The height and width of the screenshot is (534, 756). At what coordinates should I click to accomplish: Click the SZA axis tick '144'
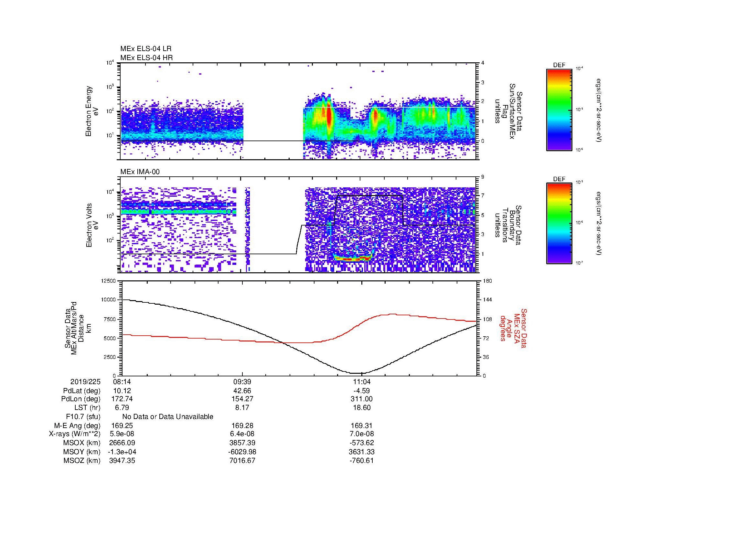tap(487, 300)
